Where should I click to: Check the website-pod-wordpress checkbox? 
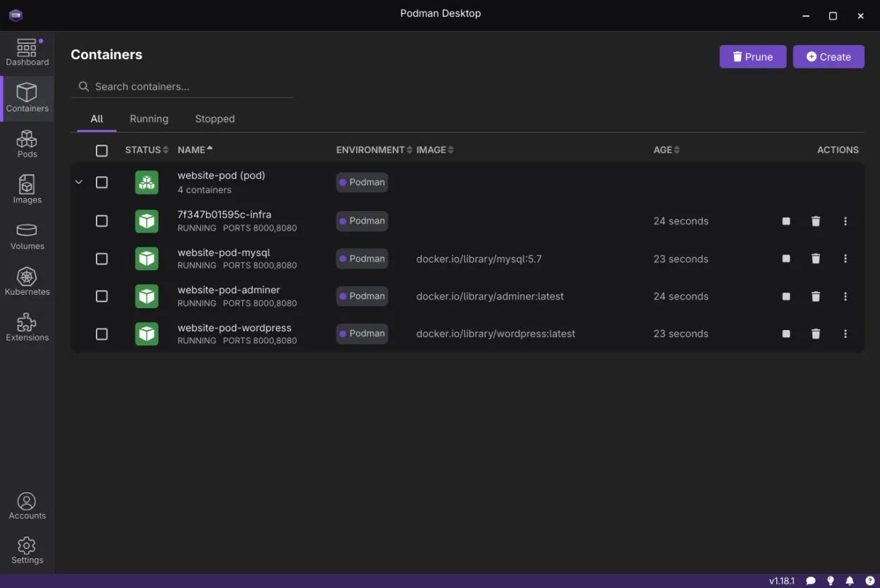102,334
